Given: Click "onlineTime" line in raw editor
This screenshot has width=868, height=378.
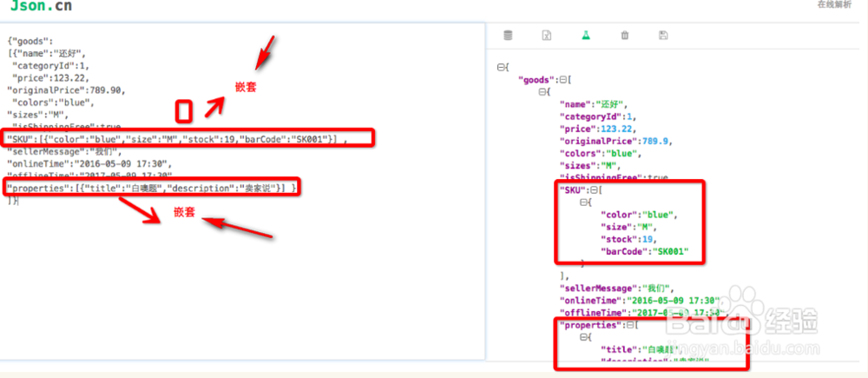Looking at the screenshot, I should pos(89,163).
